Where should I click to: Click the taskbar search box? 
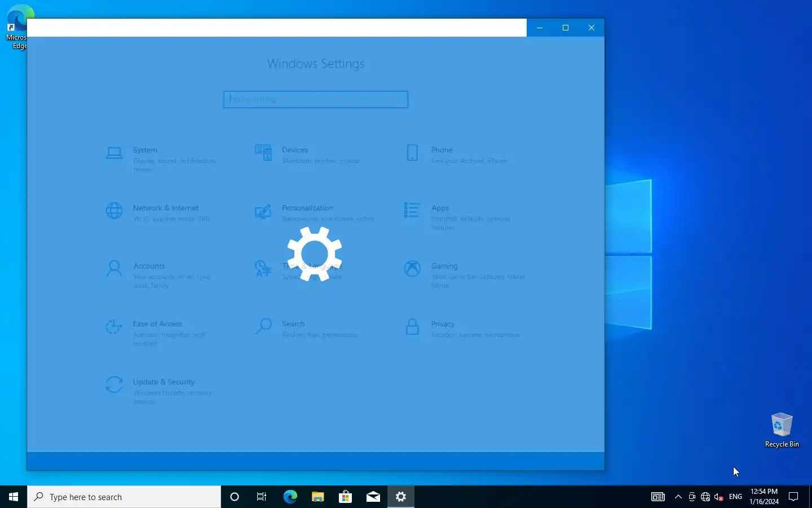(124, 497)
